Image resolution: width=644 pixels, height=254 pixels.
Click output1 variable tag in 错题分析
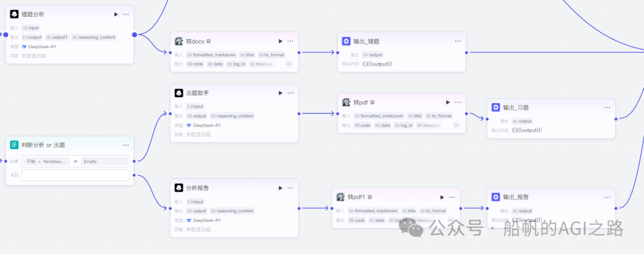[x=57, y=38]
